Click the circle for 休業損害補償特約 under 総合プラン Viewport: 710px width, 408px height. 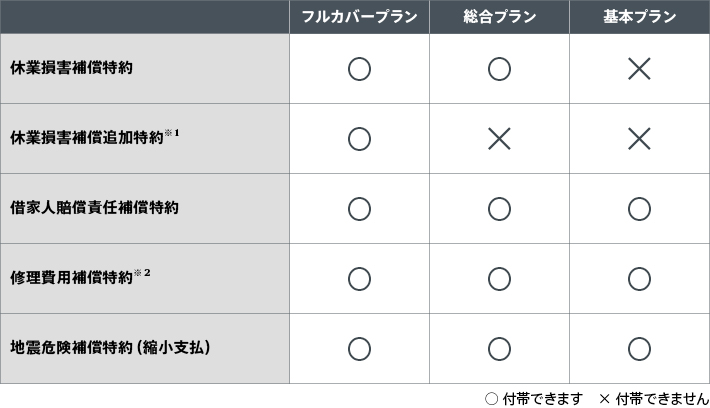point(499,69)
